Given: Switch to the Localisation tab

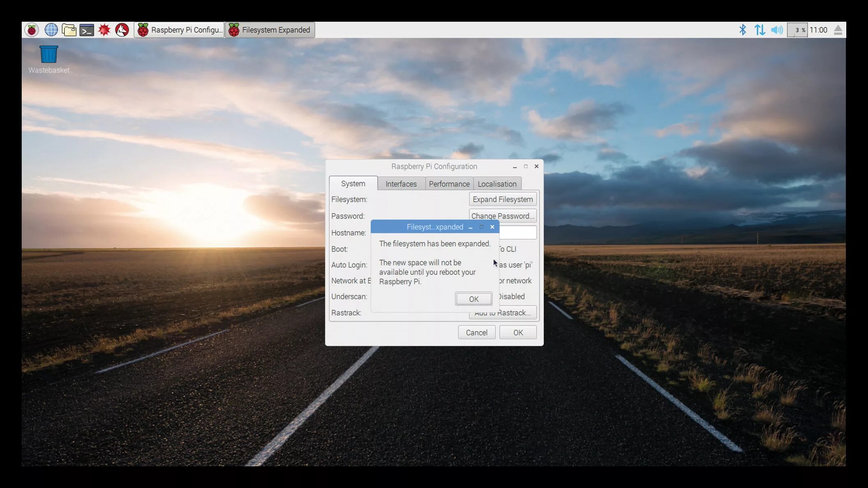Looking at the screenshot, I should pyautogui.click(x=496, y=184).
